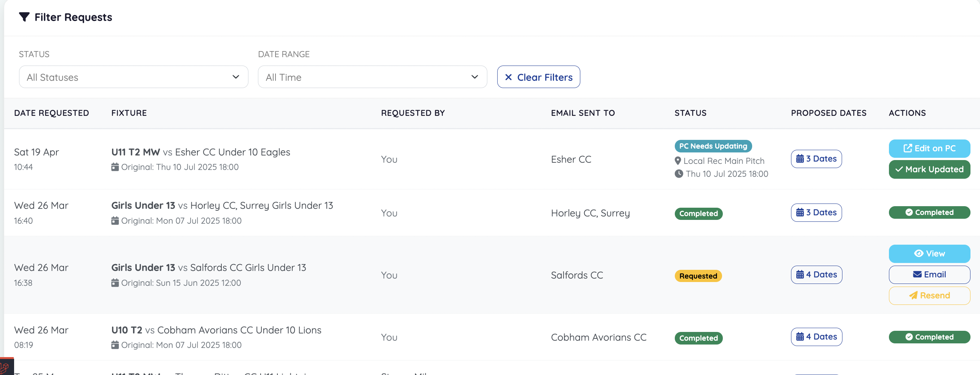Screen dimensions: 980x375
Task: Sort by the Date Requested column header
Action: coord(52,113)
